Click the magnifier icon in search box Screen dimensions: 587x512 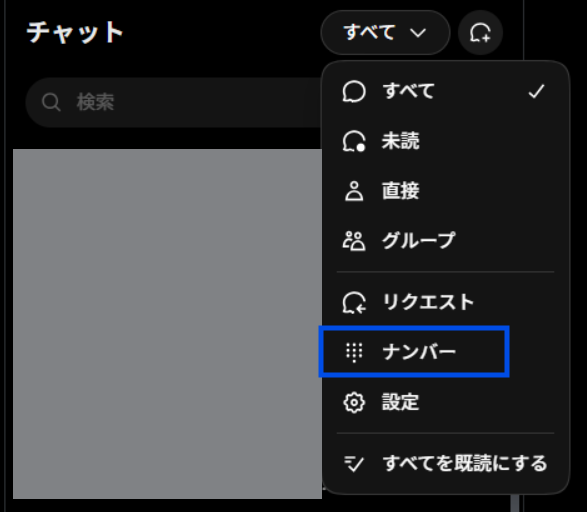point(51,102)
